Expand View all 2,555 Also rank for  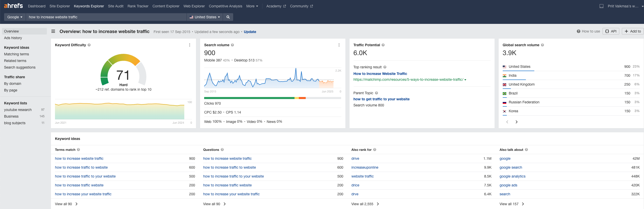365,204
